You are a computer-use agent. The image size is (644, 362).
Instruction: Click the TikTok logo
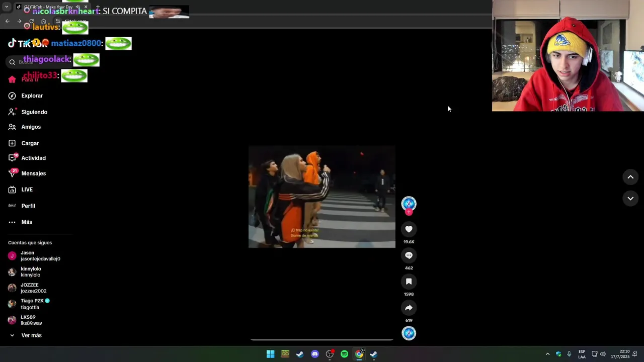[x=27, y=43]
